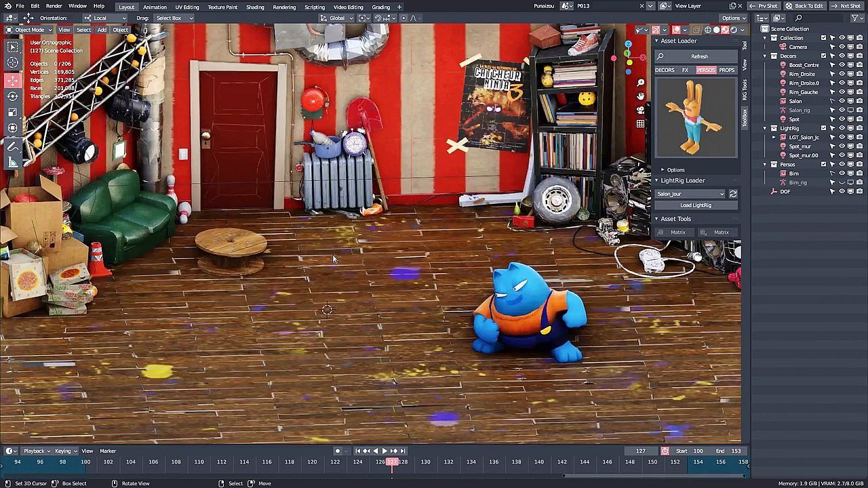
Task: Open the Salon_Jour LightRig dropdown
Action: tap(690, 194)
